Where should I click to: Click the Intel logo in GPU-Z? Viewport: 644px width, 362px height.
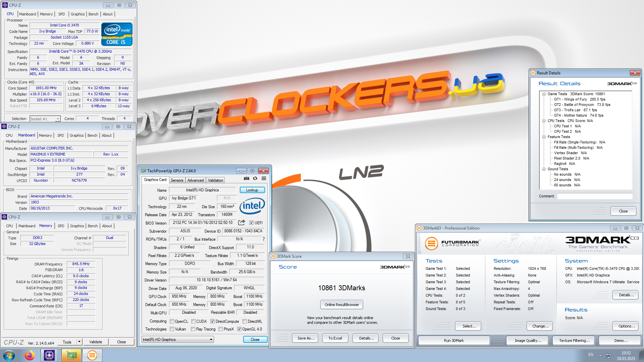pyautogui.click(x=252, y=206)
